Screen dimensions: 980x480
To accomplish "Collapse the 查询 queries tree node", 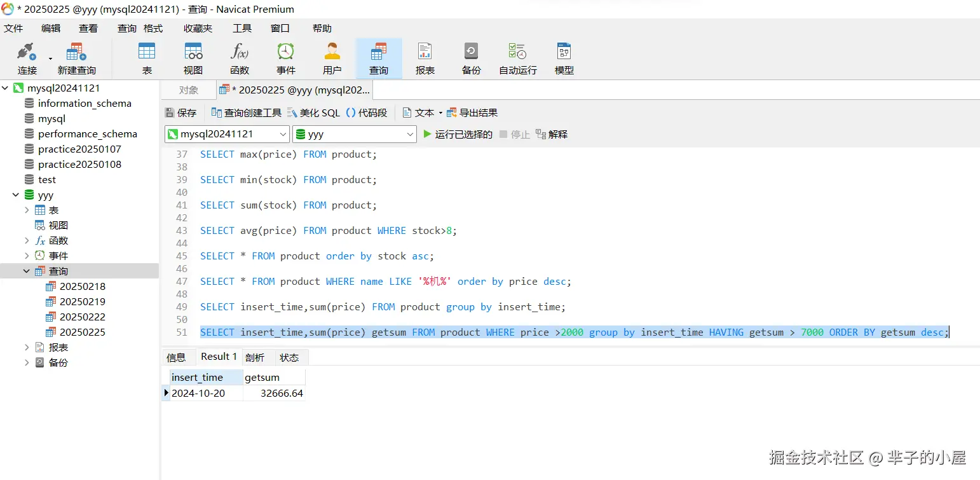I will 27,271.
